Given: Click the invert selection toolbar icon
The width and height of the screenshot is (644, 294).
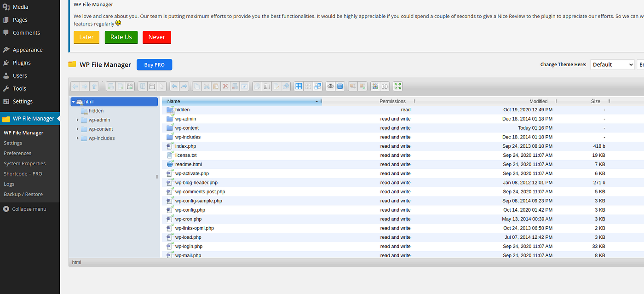Looking at the screenshot, I should point(317,86).
